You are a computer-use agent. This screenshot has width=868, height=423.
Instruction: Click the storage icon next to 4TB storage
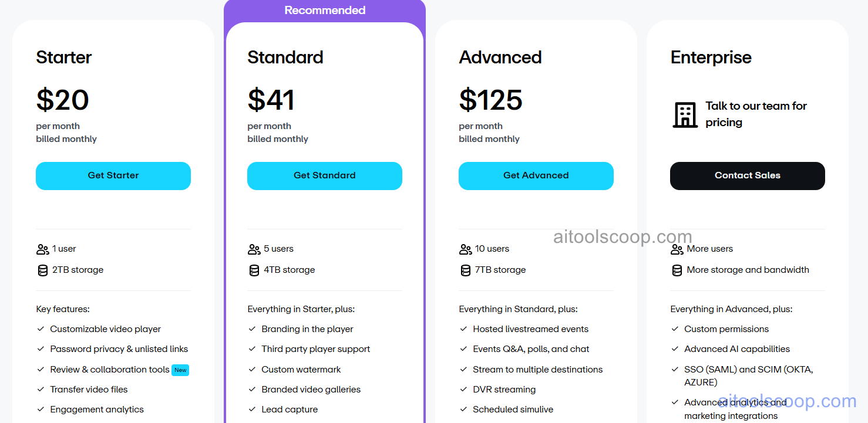[x=254, y=270]
